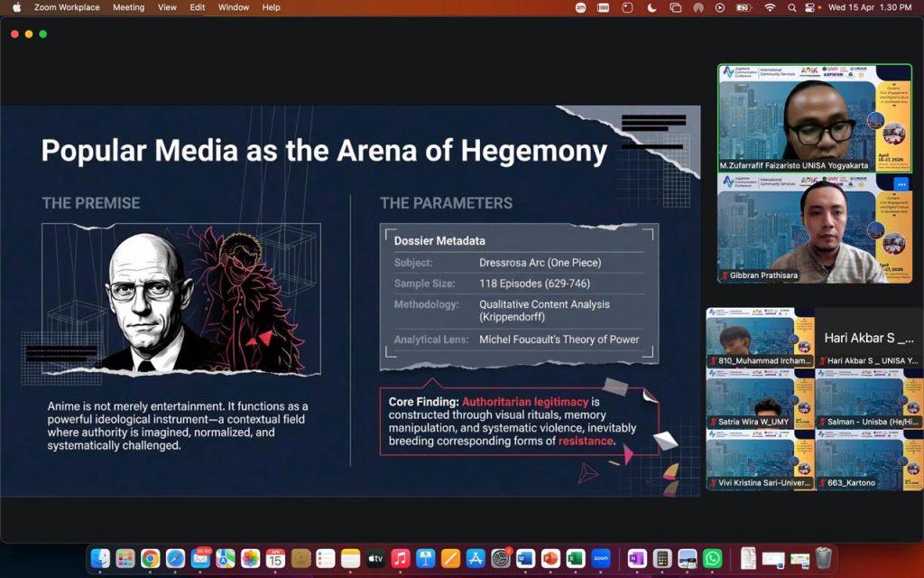Viewport: 924px width, 578px height.
Task: Select Vivi Kristina Sari's video tile
Action: 760,460
